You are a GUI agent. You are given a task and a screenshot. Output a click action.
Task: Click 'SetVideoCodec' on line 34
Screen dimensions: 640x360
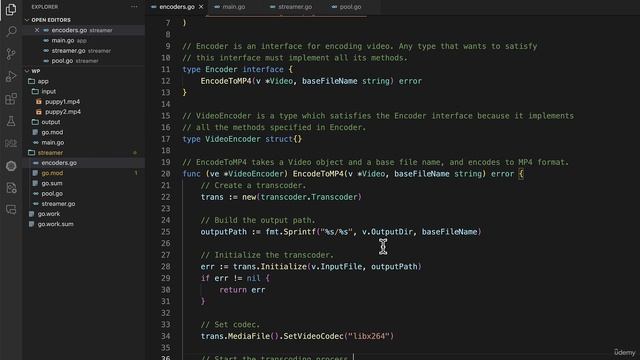click(313, 336)
